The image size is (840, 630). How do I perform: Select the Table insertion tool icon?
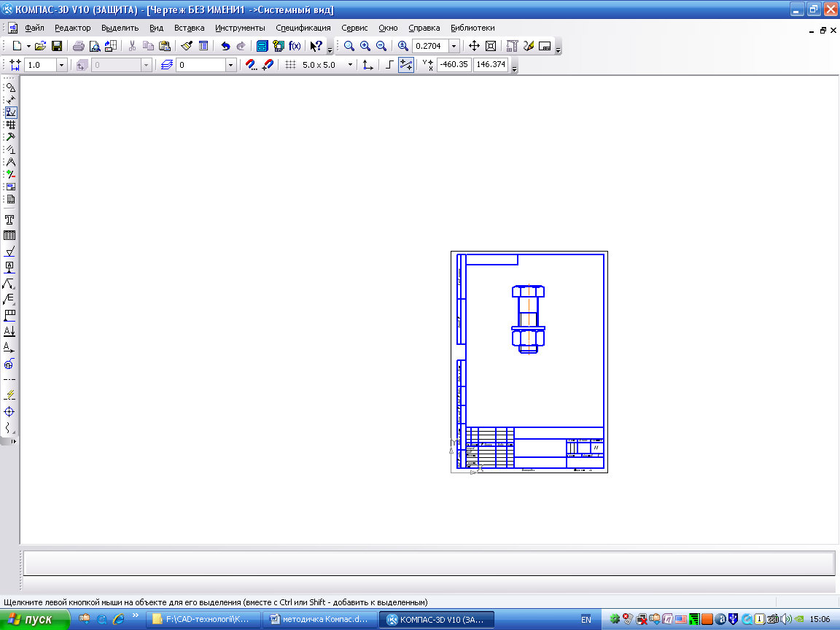point(9,236)
